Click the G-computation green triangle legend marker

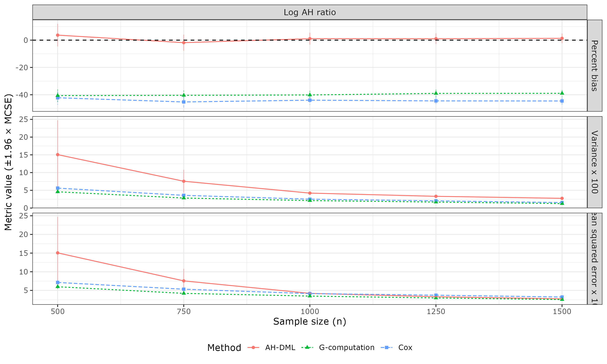pyautogui.click(x=307, y=347)
